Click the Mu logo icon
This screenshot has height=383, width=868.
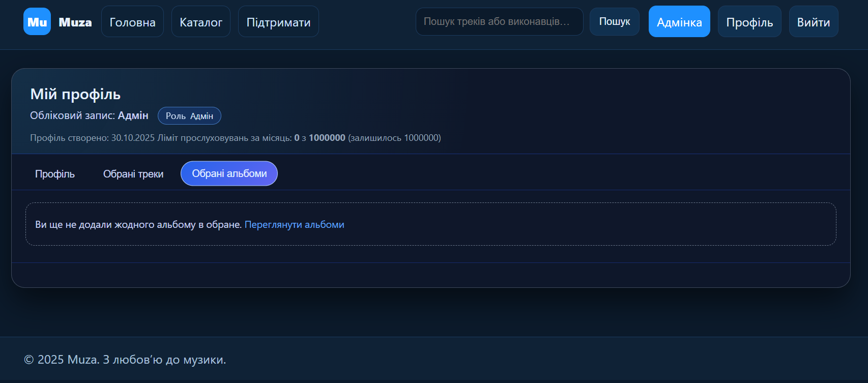click(x=37, y=22)
